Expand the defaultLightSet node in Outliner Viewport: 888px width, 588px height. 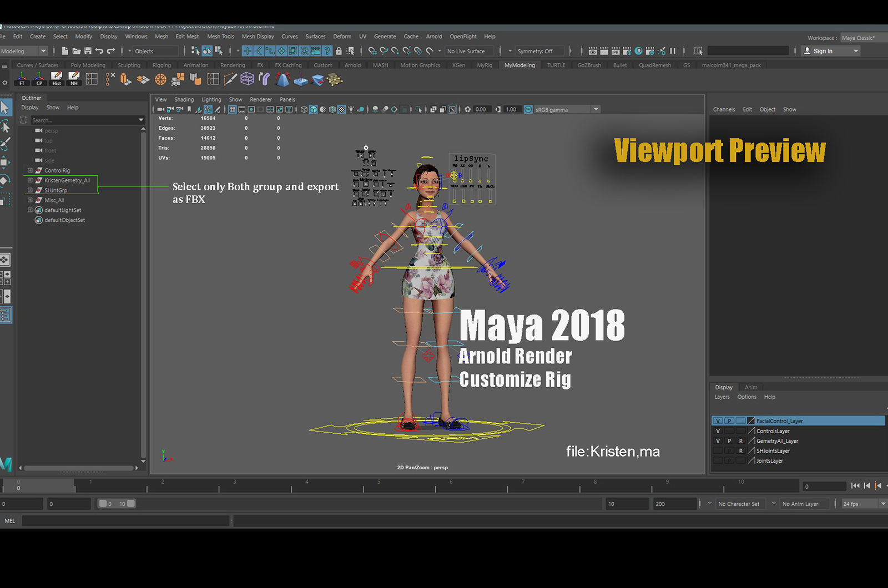click(30, 210)
